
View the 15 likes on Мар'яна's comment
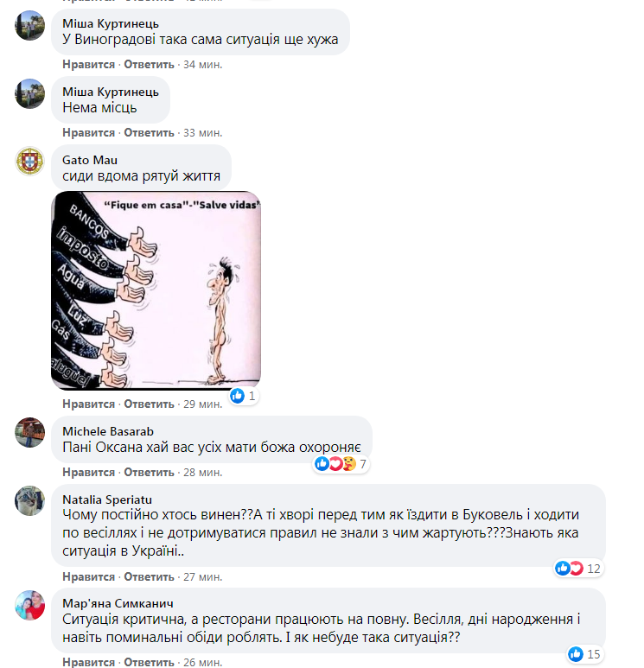(584, 654)
